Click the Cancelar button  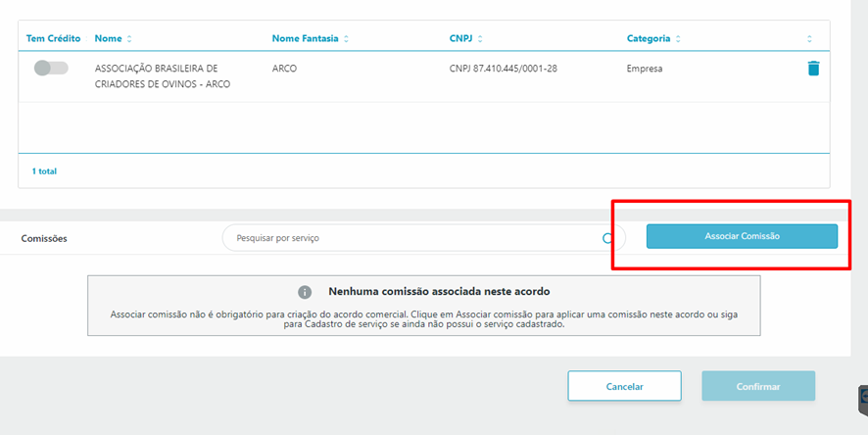(x=624, y=386)
